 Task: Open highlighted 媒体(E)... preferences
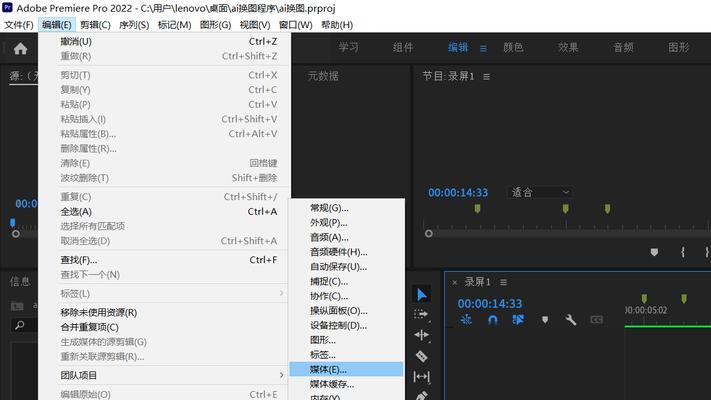(x=346, y=369)
